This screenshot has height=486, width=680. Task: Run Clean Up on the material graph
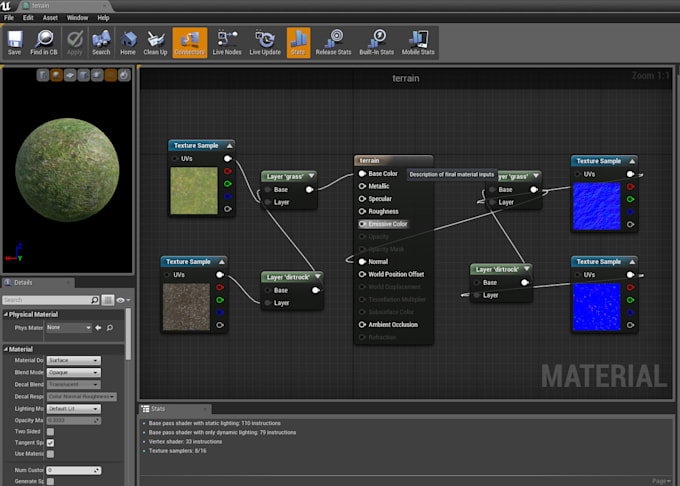[155, 41]
